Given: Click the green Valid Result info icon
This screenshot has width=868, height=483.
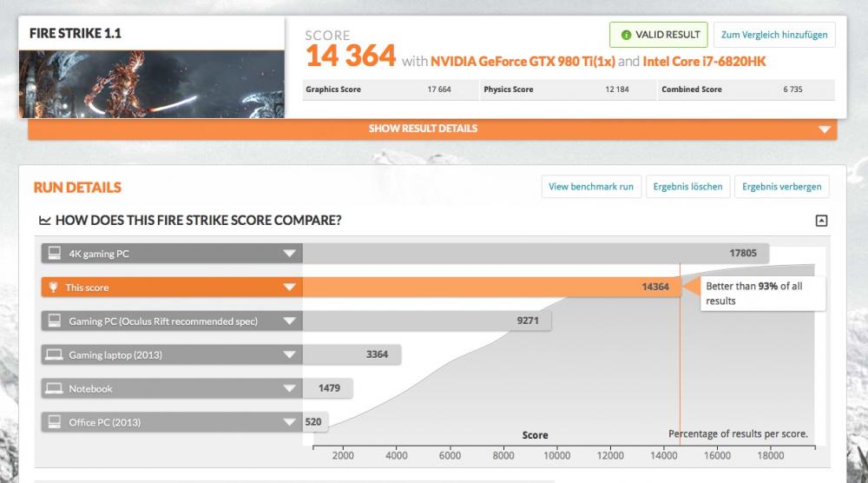Looking at the screenshot, I should (x=626, y=35).
